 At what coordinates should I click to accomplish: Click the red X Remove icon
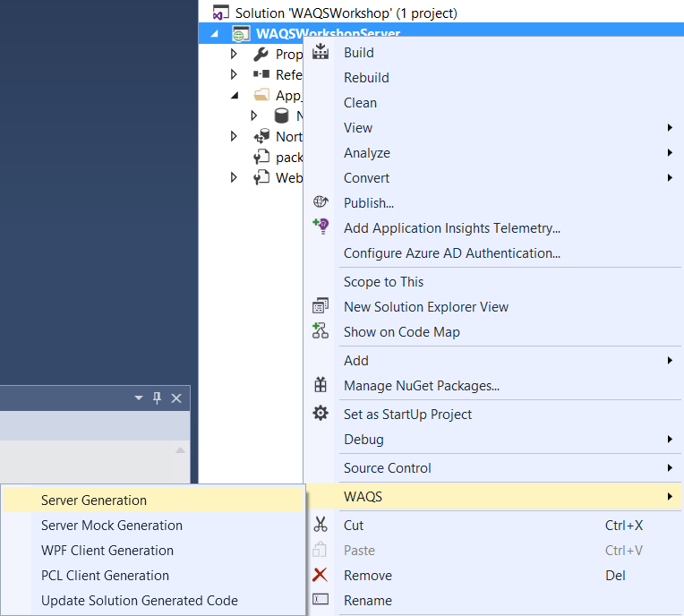pyautogui.click(x=320, y=575)
